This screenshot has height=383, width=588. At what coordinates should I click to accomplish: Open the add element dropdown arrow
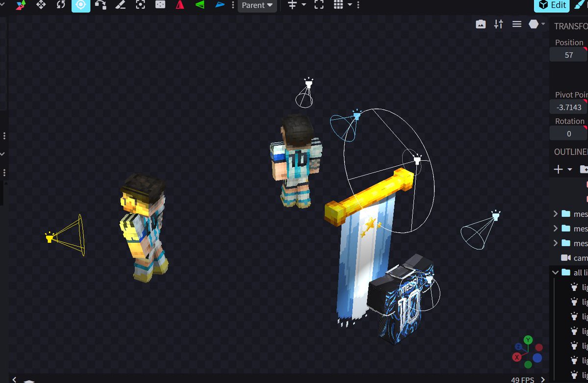[570, 170]
